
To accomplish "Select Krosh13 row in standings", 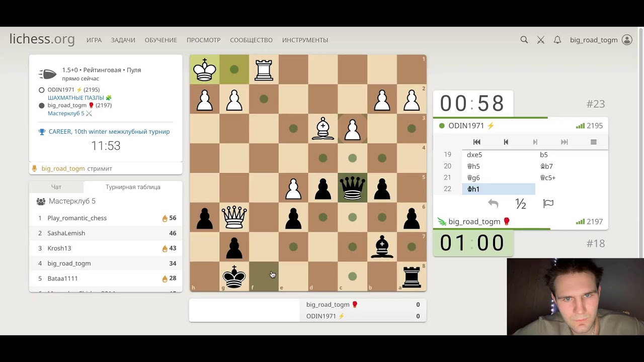I will pos(106,248).
